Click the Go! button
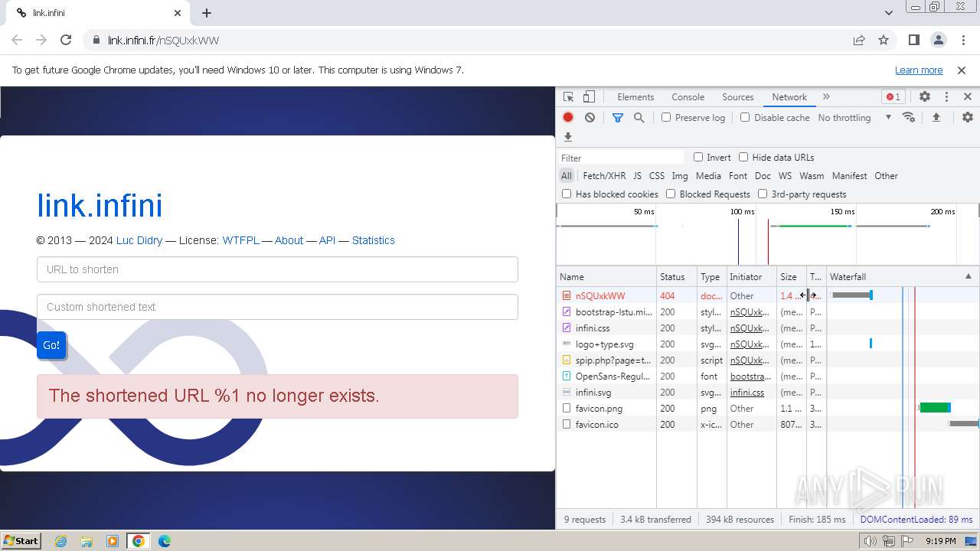Screen dimensions: 980x551 click(x=51, y=345)
